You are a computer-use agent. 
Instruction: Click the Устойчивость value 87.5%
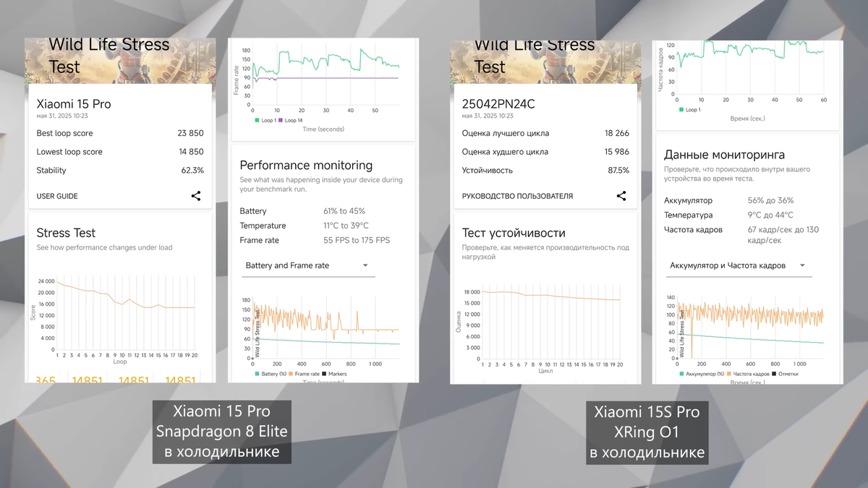point(618,171)
